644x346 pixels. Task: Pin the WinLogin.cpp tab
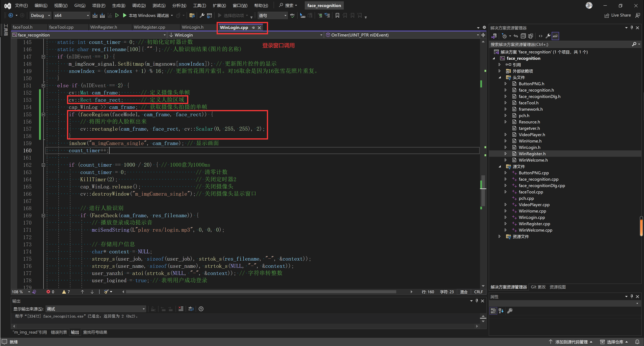coord(253,28)
